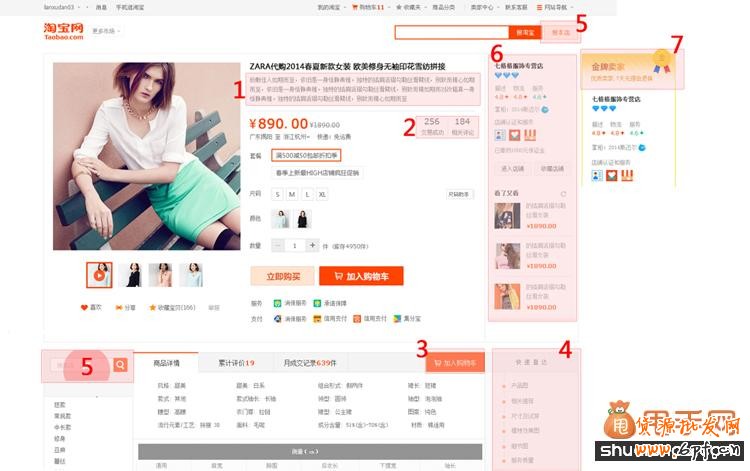Expand 我的淘宝 dropdown in top bar
Viewport: 750px width, 471px height.
coord(330,6)
